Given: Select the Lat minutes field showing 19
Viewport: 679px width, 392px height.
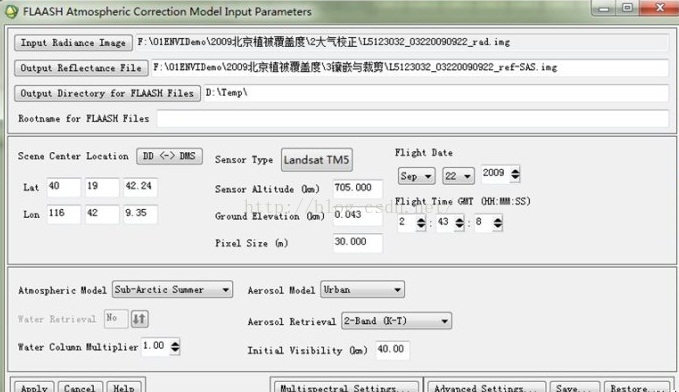Looking at the screenshot, I should 102,187.
